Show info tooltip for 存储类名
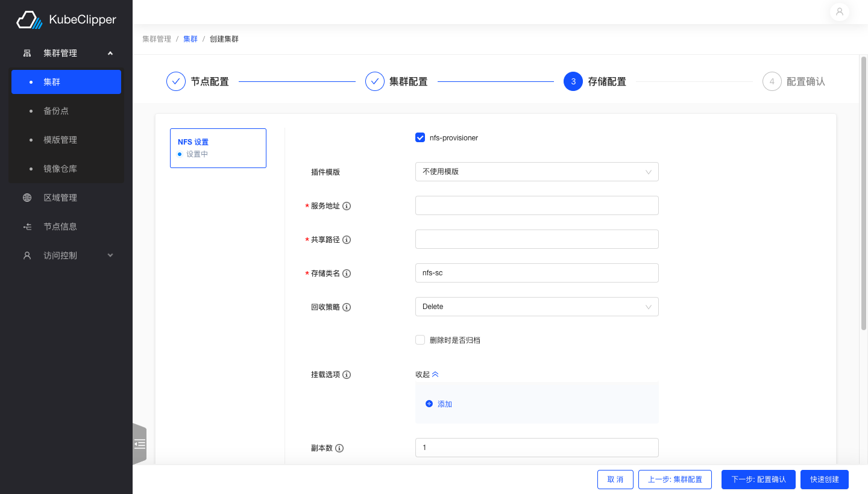This screenshot has width=868, height=494. [x=347, y=274]
